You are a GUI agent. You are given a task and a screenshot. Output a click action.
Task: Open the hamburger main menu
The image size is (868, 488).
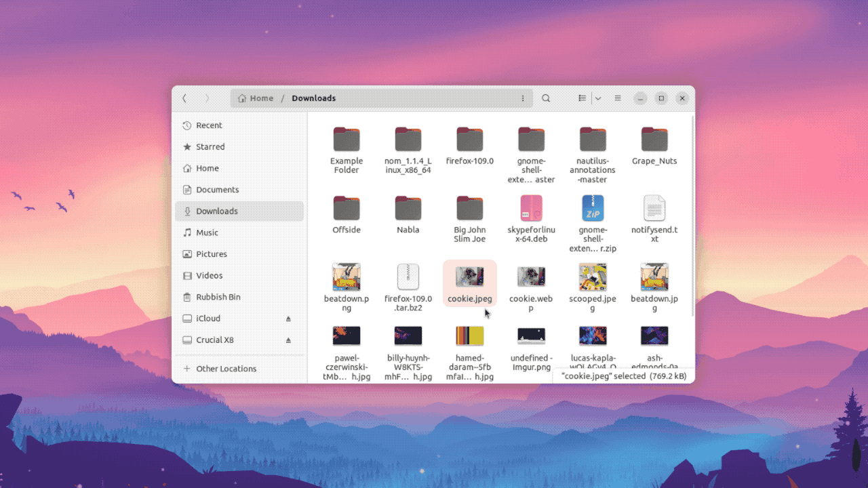pos(618,98)
